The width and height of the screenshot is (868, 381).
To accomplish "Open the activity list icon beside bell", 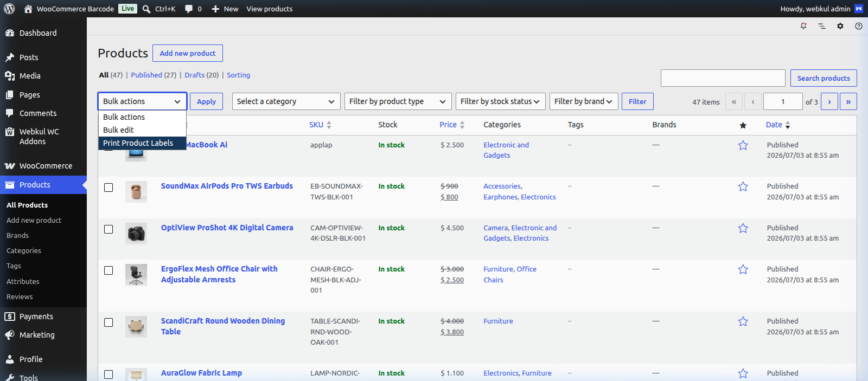I will (x=822, y=26).
